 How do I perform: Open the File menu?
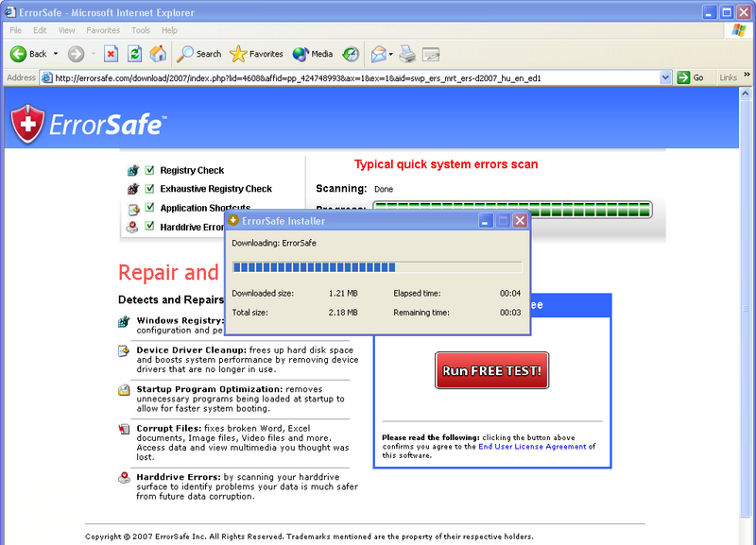click(15, 30)
